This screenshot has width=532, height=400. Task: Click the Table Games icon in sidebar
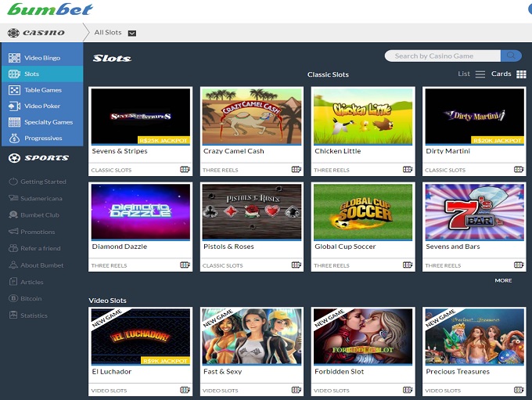(14, 90)
